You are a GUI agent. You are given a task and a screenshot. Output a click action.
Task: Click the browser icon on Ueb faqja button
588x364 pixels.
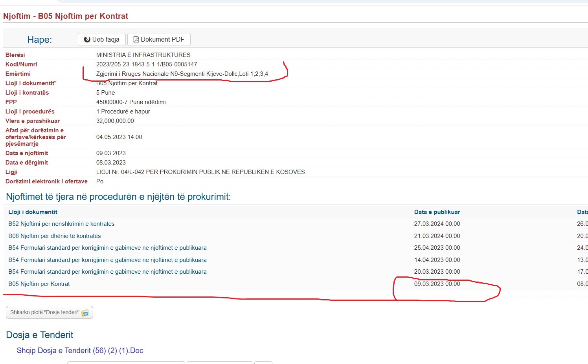coord(87,40)
